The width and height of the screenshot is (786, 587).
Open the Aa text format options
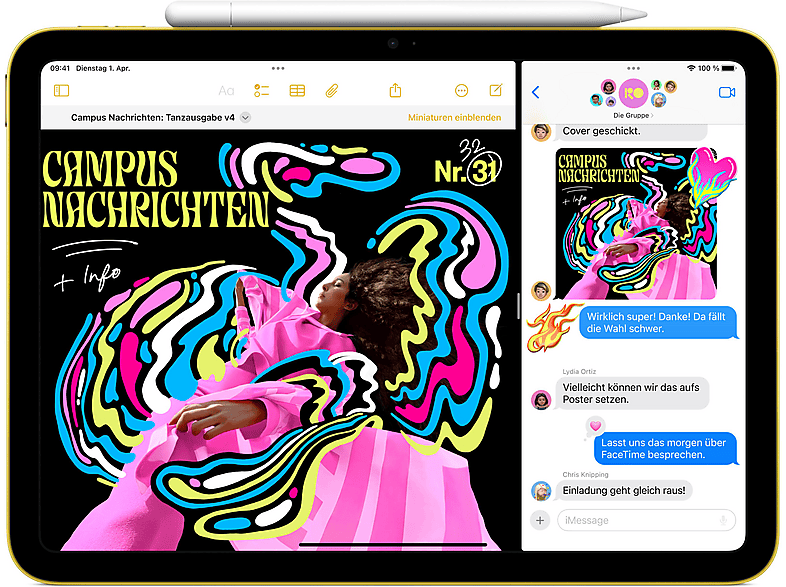(226, 91)
